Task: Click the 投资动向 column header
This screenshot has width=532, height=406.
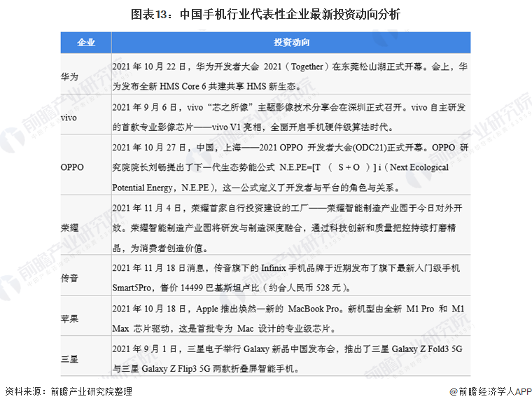Action: click(x=291, y=43)
